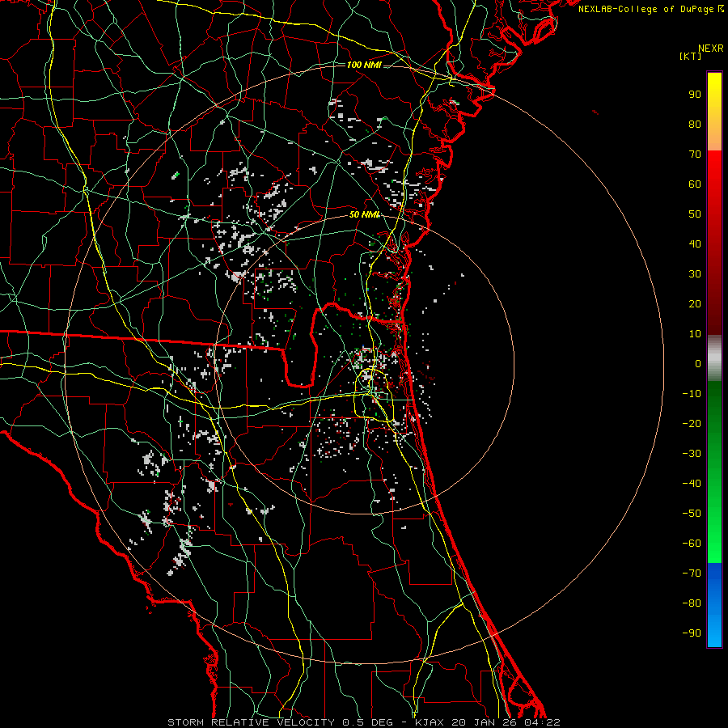Click the [KT] units label
Viewport: 728px width, 728px height.
691,56
